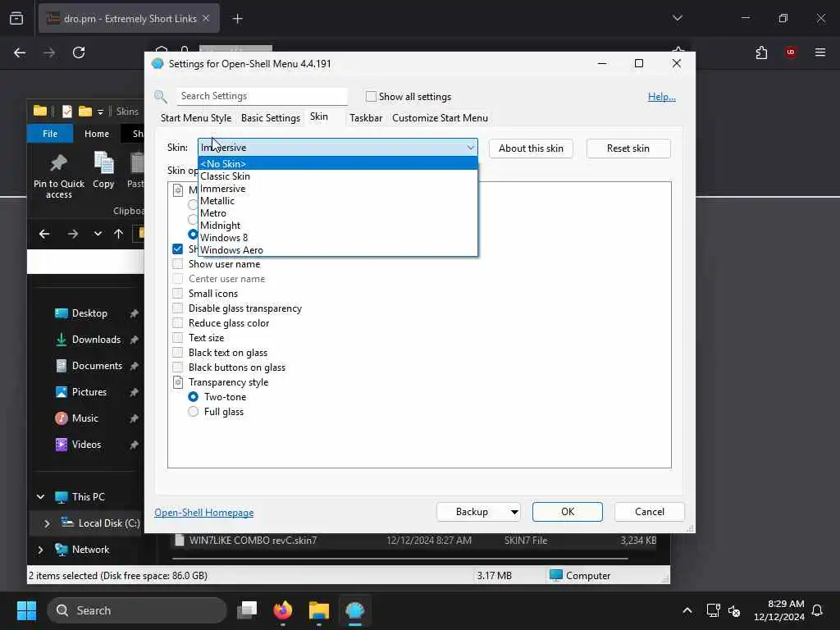Select Immersive in the skin list
This screenshot has height=630, width=840.
(x=337, y=188)
